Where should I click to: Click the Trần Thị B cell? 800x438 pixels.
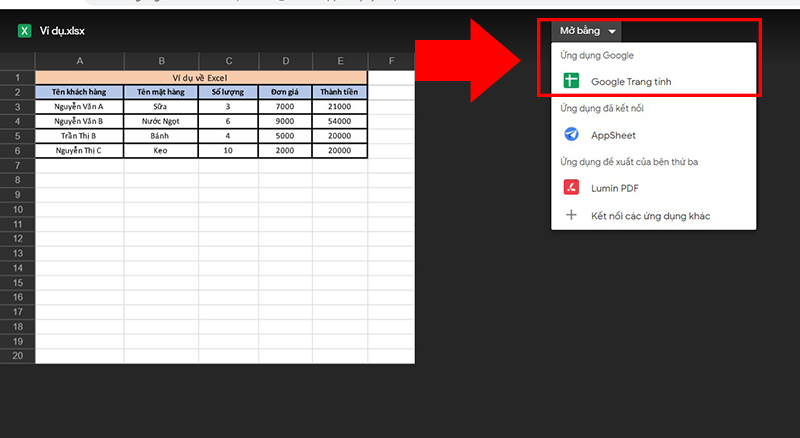[x=79, y=136]
